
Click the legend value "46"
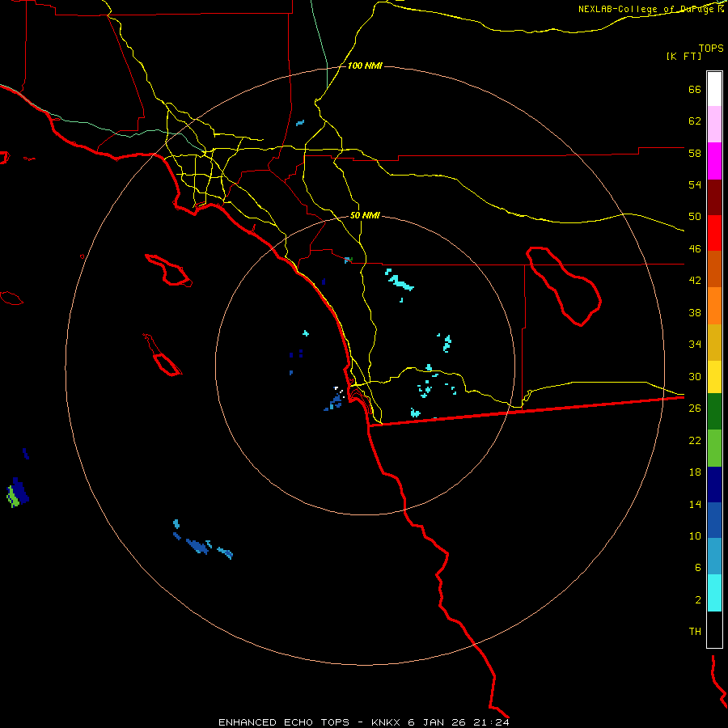[695, 249]
